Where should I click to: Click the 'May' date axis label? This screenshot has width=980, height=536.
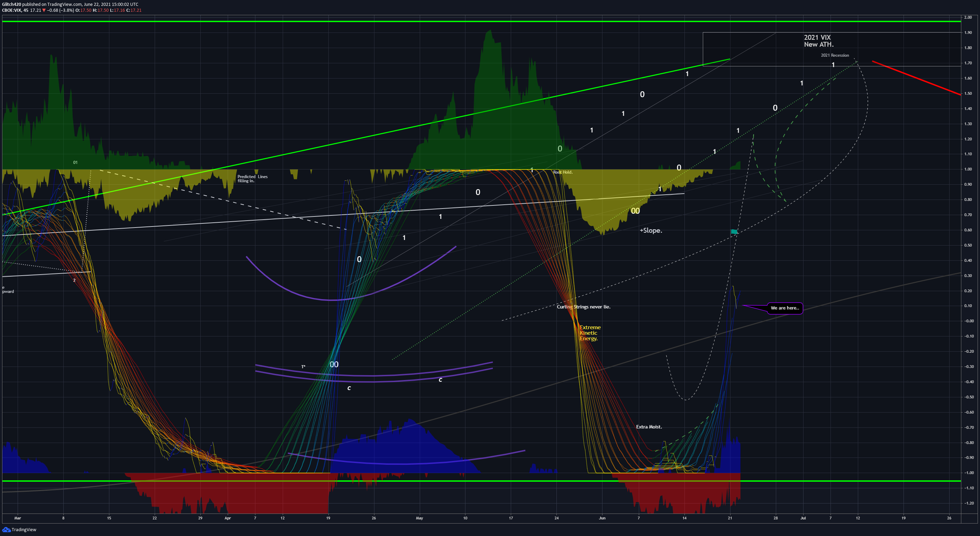tap(419, 518)
